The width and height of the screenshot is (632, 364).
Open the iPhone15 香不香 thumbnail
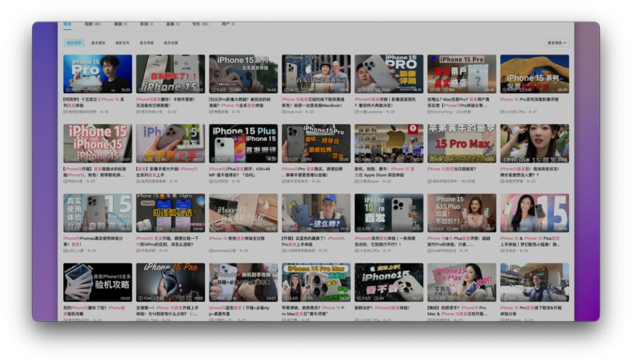coord(389,283)
